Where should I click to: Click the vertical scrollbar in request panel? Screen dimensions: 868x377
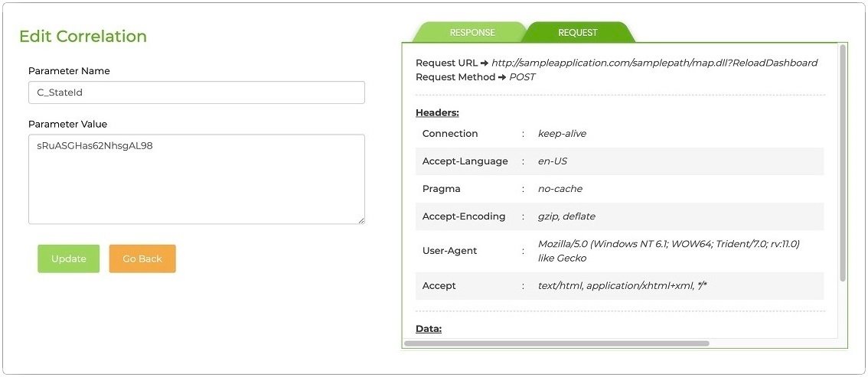[x=843, y=162]
